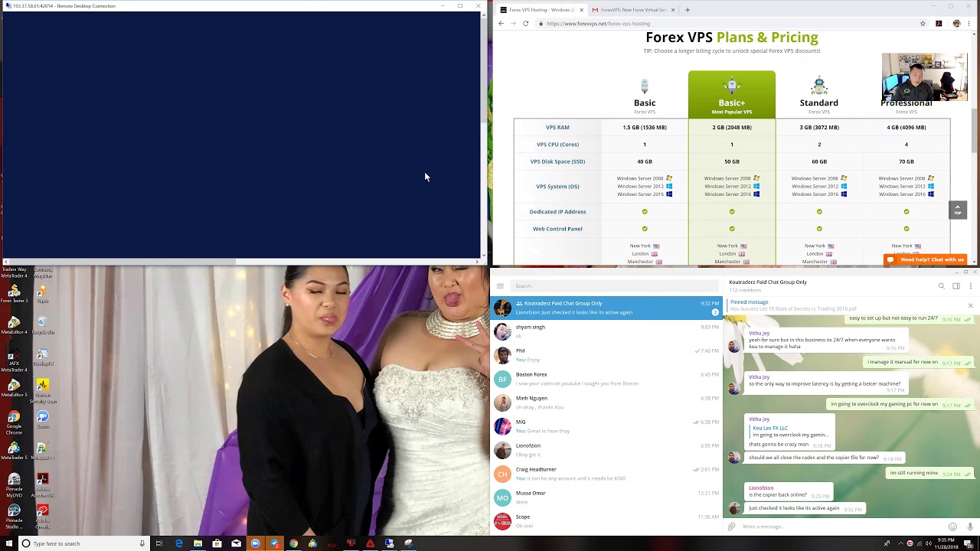Open Task View on the taskbar

click(159, 543)
